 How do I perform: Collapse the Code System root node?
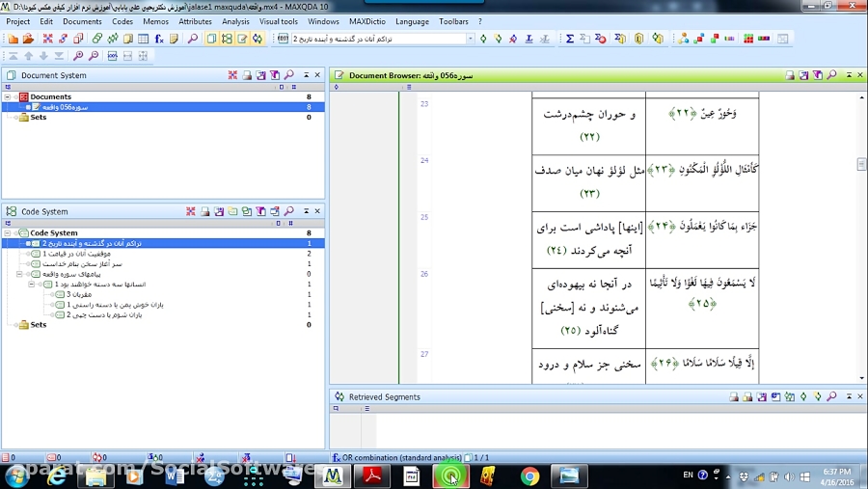[x=8, y=233]
